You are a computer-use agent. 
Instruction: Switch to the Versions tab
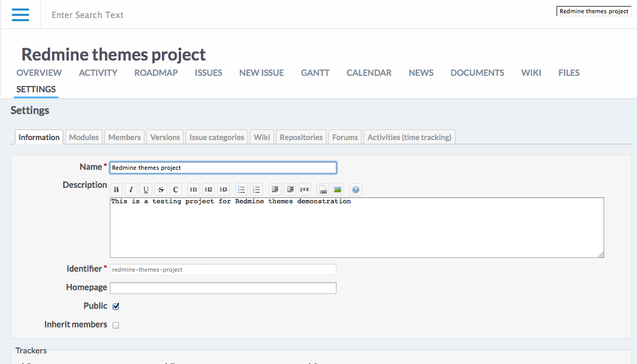click(165, 137)
